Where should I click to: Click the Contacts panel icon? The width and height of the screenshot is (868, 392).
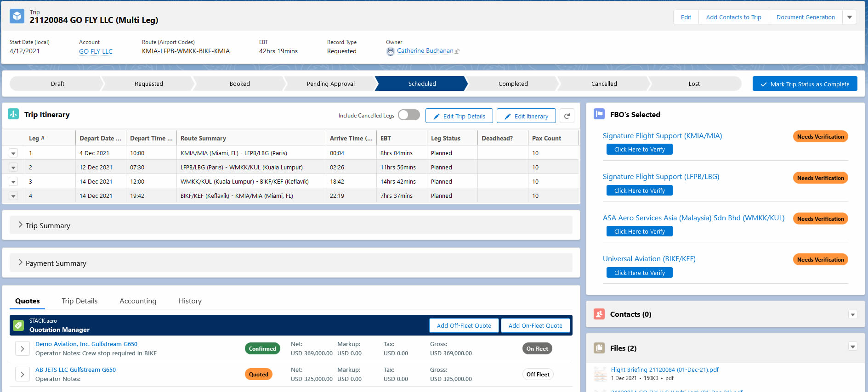click(599, 314)
